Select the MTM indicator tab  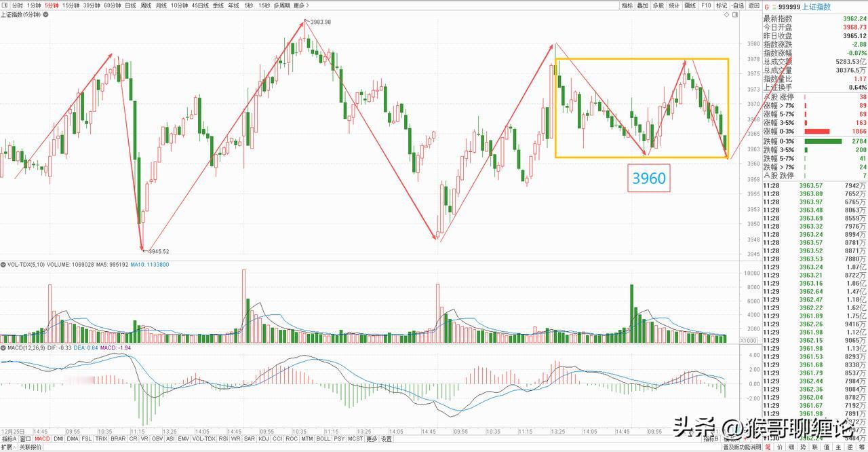[307, 439]
